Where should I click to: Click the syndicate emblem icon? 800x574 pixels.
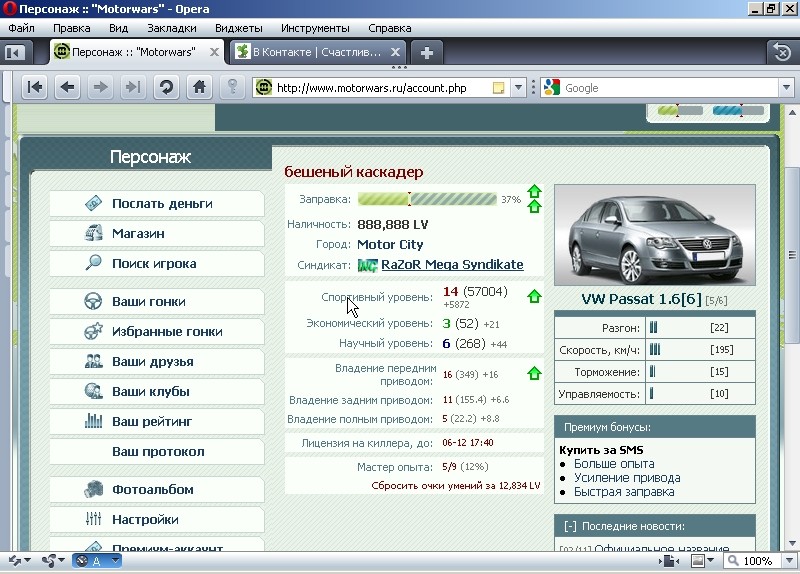(x=367, y=265)
